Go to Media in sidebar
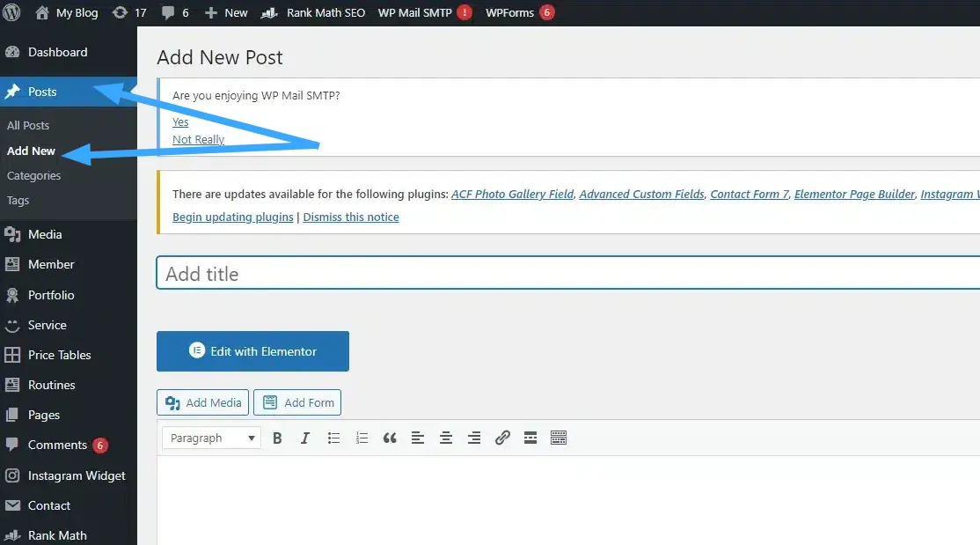This screenshot has height=545, width=980. pyautogui.click(x=45, y=234)
